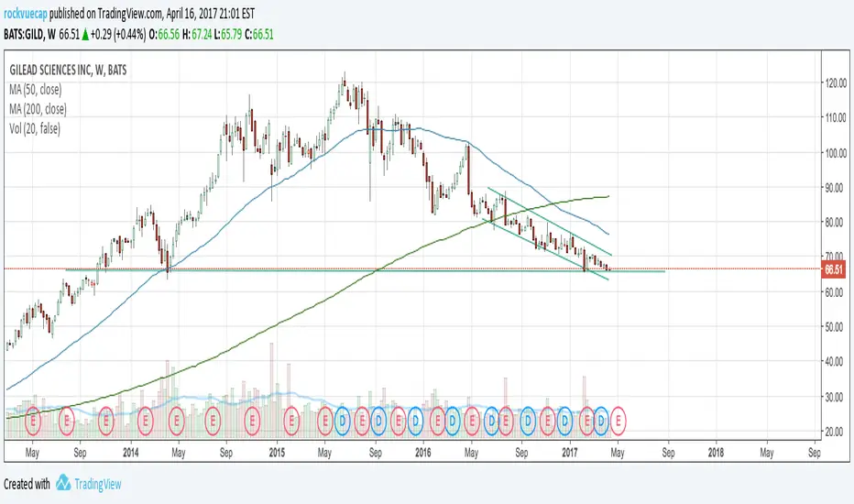Image resolution: width=854 pixels, height=504 pixels.
Task: Click the 2015 label on time axis
Action: pos(277,453)
